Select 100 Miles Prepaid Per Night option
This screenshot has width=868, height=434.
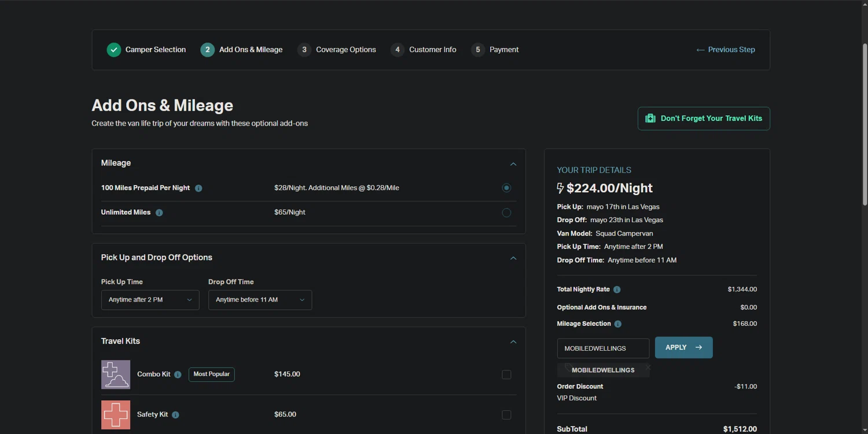(x=506, y=187)
